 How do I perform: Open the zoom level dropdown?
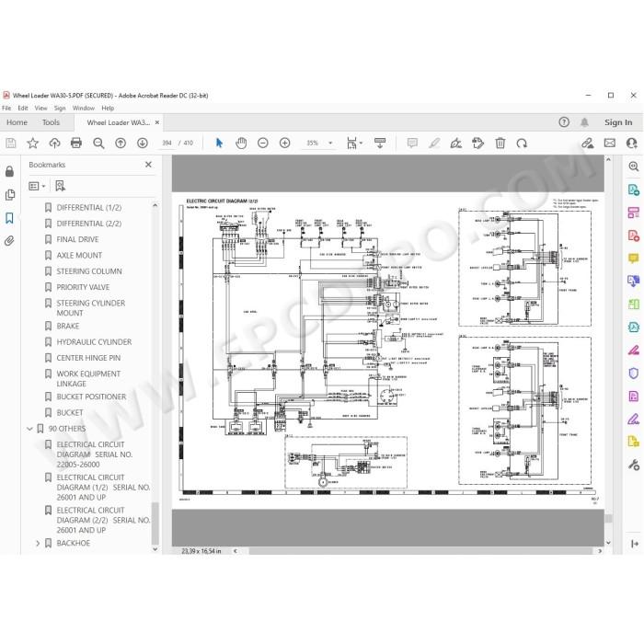[x=330, y=143]
